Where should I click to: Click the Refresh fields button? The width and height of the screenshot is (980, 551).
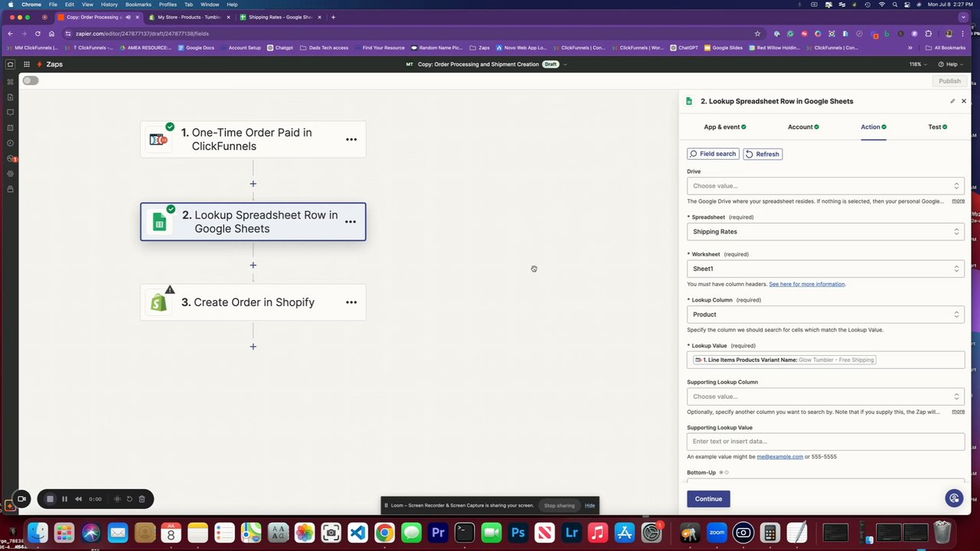(x=763, y=154)
